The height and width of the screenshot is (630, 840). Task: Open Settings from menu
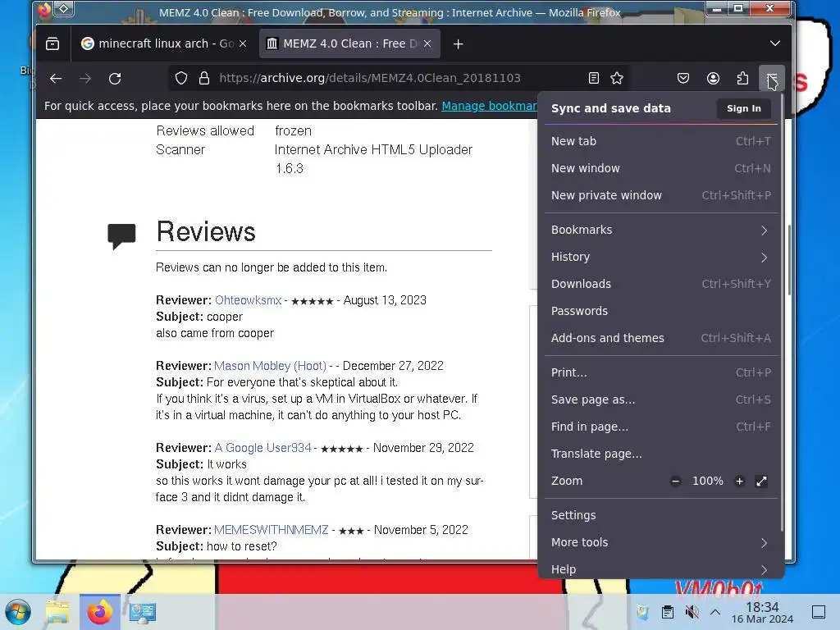[661, 515]
